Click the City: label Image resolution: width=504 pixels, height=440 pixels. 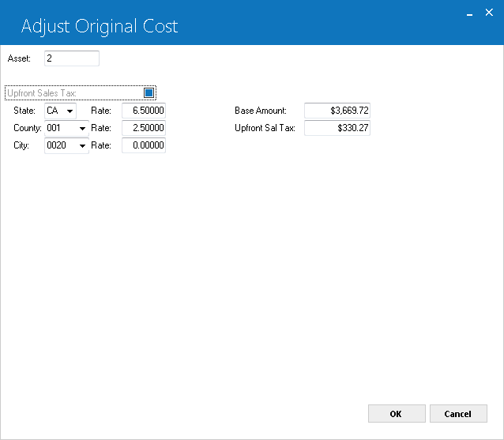point(21,145)
